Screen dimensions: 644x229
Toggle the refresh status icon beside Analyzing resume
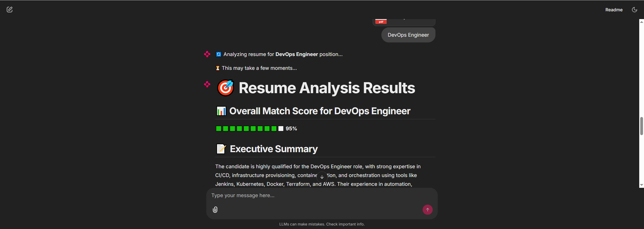click(x=218, y=54)
